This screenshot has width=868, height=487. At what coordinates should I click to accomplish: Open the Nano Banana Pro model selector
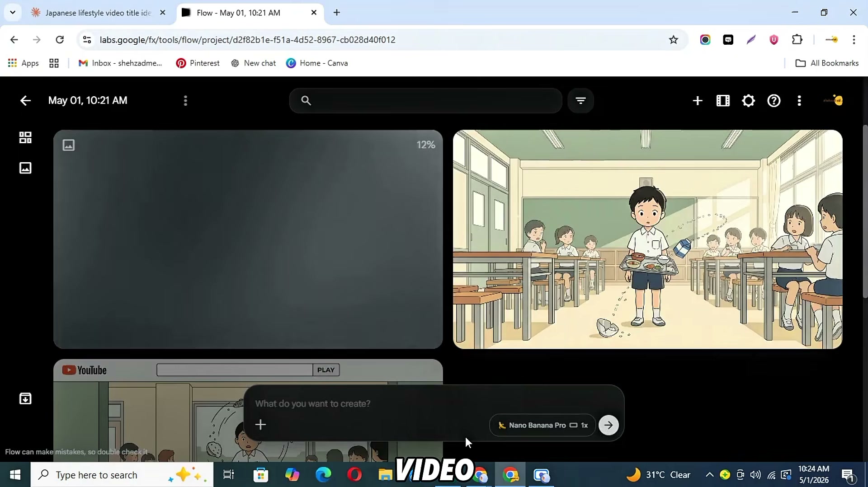click(x=542, y=425)
